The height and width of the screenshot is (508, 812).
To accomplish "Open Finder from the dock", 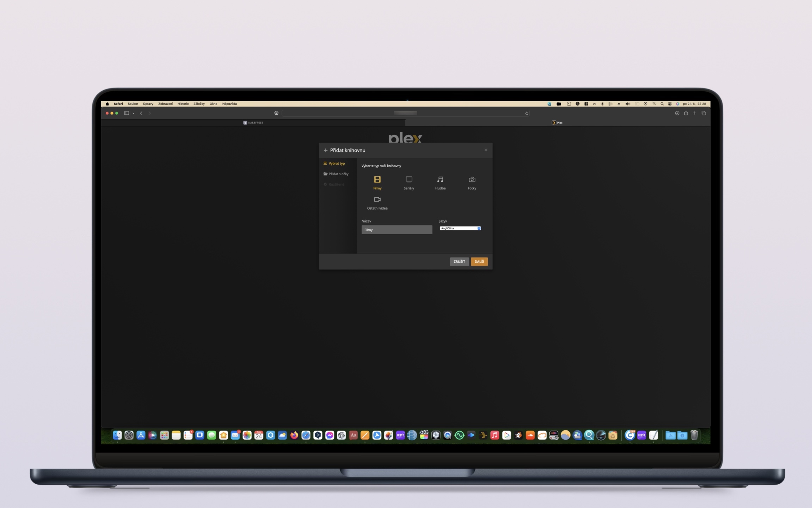I will [117, 435].
